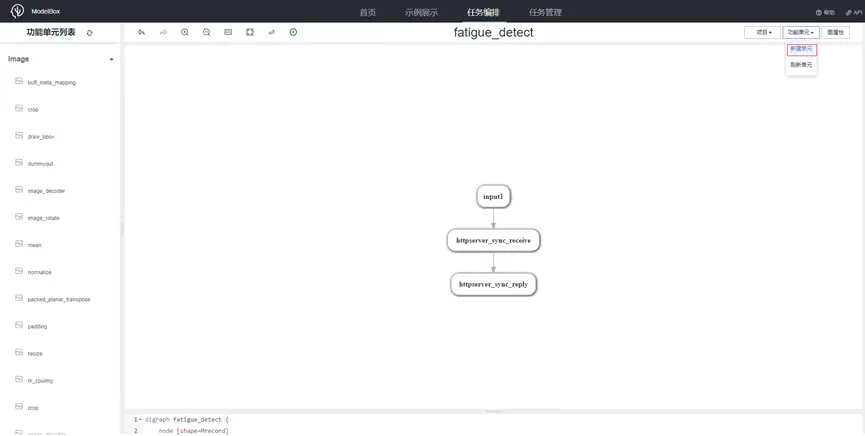Image resolution: width=865 pixels, height=436 pixels.
Task: Zoom out of the graph canvas
Action: pos(206,33)
